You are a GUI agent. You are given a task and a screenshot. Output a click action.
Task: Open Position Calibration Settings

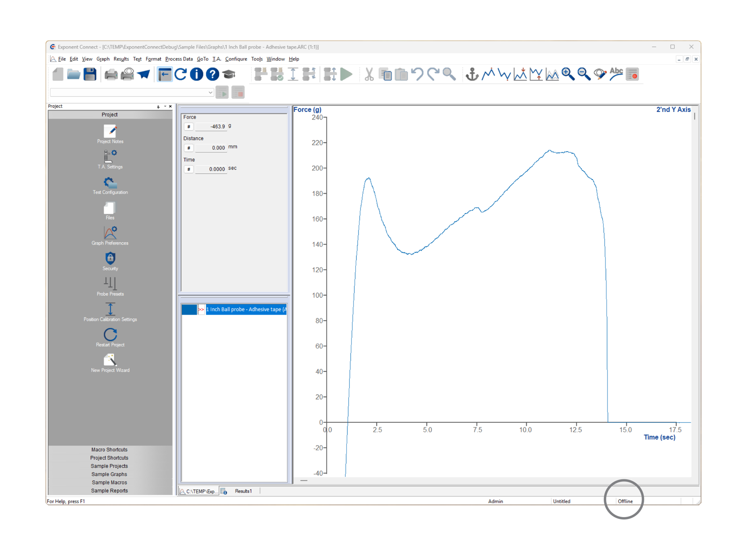[x=110, y=312]
